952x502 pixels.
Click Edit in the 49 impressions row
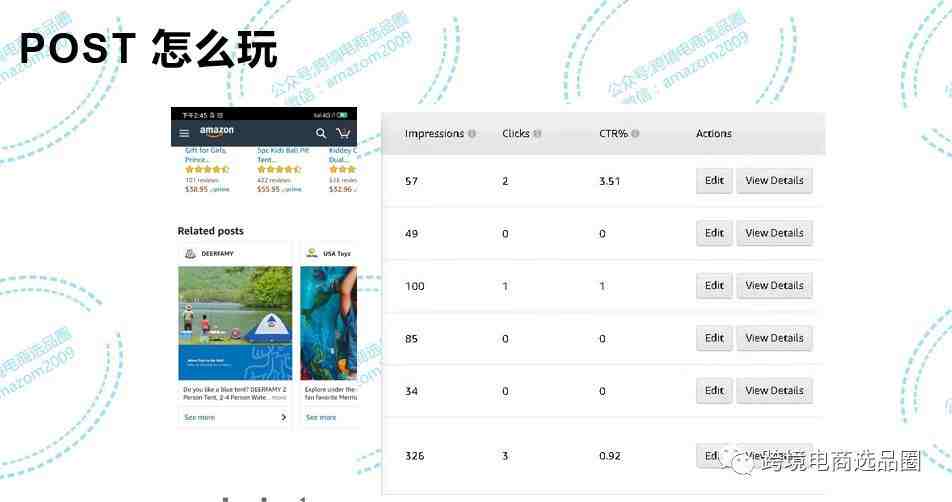[x=714, y=233]
